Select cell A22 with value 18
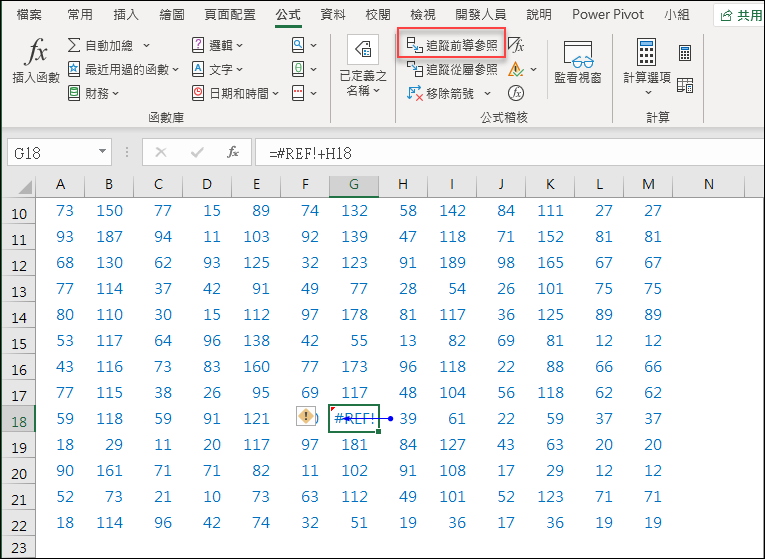765x559 pixels. (60, 522)
